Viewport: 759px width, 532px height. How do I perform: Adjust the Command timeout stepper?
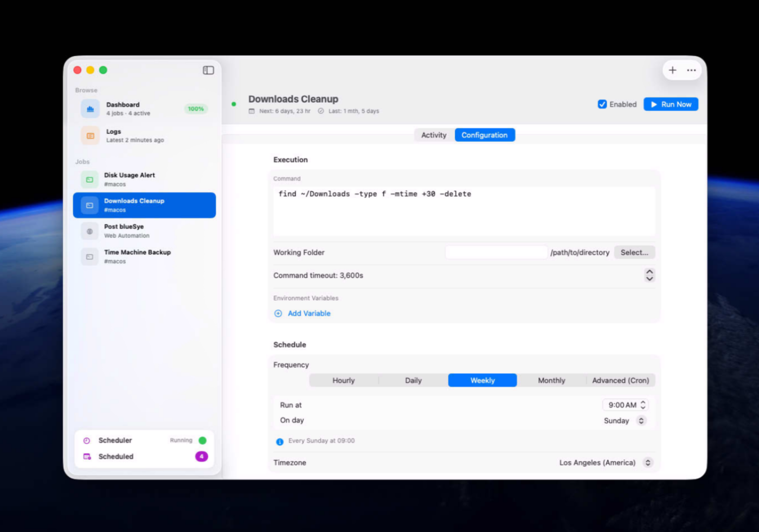coord(649,275)
